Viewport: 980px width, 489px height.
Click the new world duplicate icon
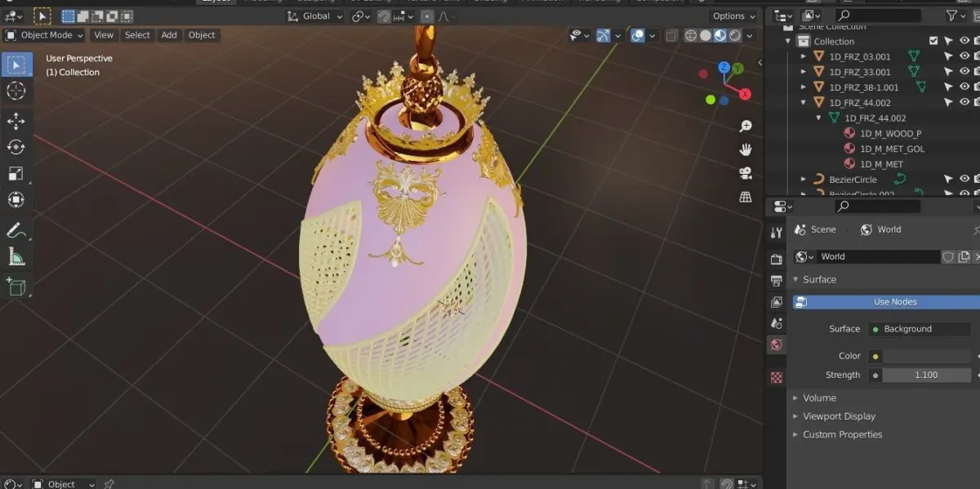click(x=964, y=256)
